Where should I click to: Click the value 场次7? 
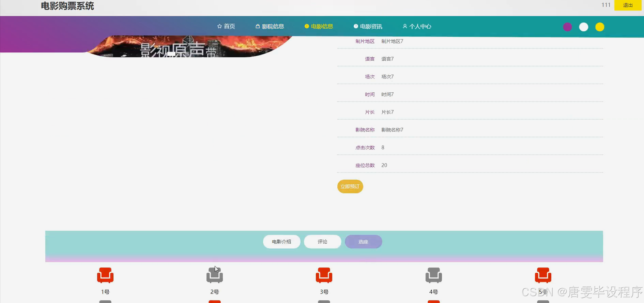(387, 77)
